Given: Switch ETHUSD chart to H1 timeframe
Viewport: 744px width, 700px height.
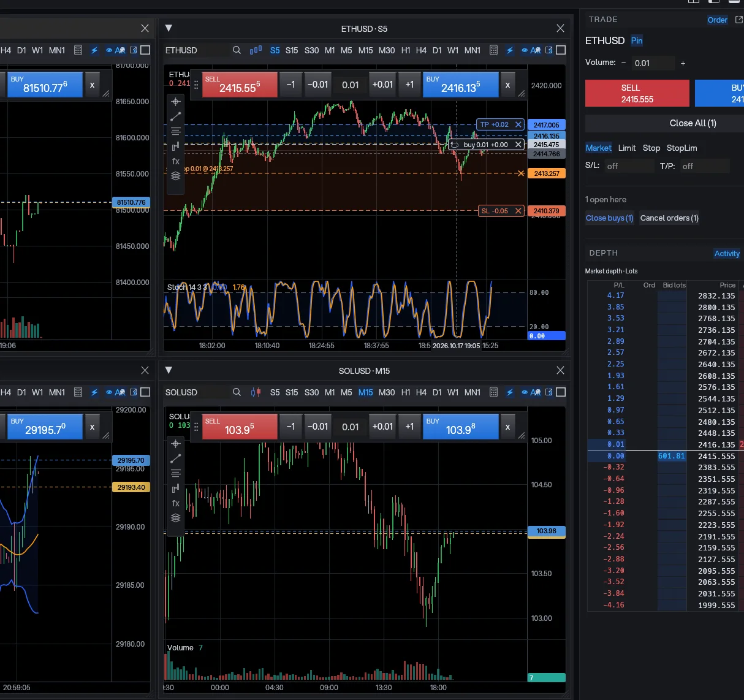Looking at the screenshot, I should pyautogui.click(x=406, y=50).
